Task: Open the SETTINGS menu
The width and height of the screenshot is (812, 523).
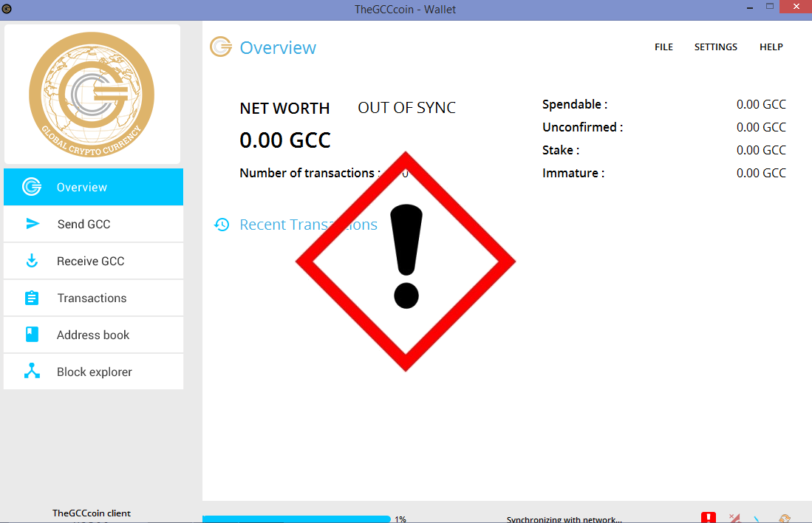Action: 716,47
